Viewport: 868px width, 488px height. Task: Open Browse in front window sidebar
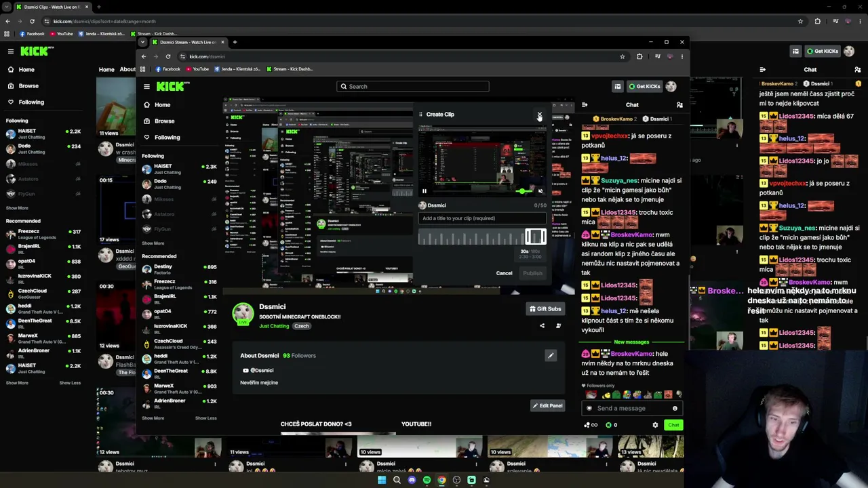tap(158, 121)
